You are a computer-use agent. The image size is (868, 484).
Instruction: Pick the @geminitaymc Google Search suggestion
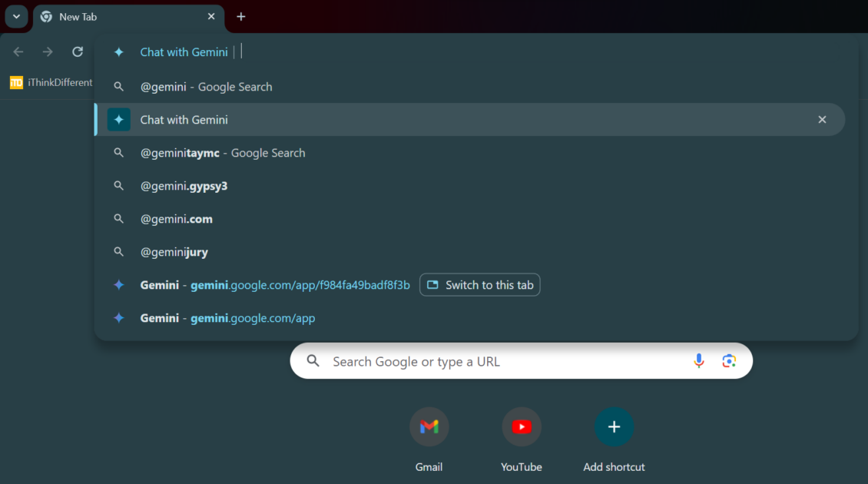click(223, 153)
